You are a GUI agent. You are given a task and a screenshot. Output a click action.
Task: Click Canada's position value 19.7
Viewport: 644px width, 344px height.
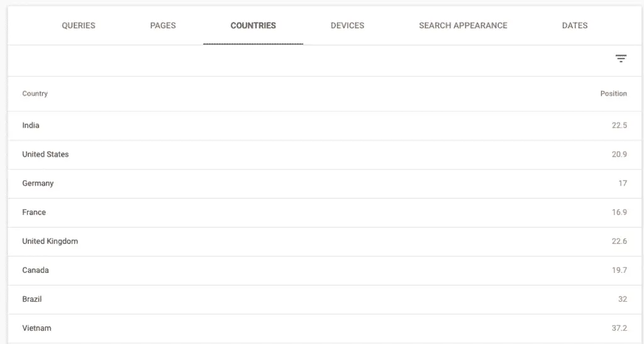[x=619, y=270]
